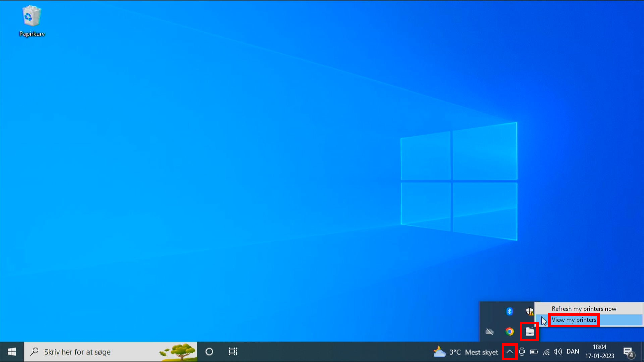Choose "Refresh my printers now" option
The height and width of the screenshot is (362, 644).
584,309
